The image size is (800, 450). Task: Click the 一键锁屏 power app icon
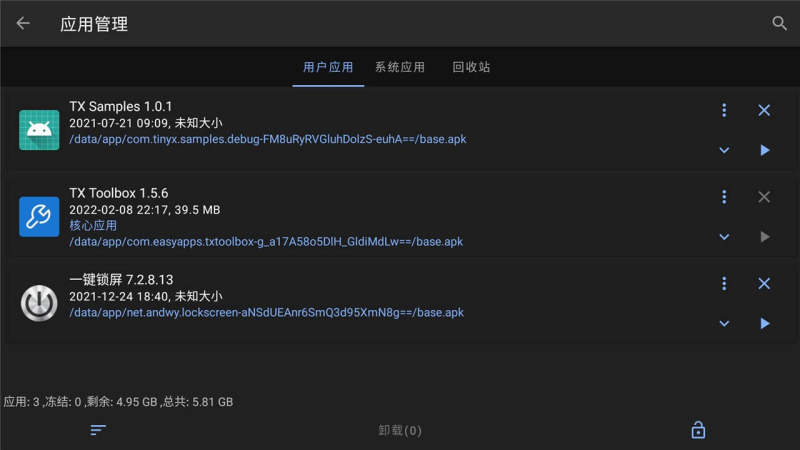tap(39, 303)
